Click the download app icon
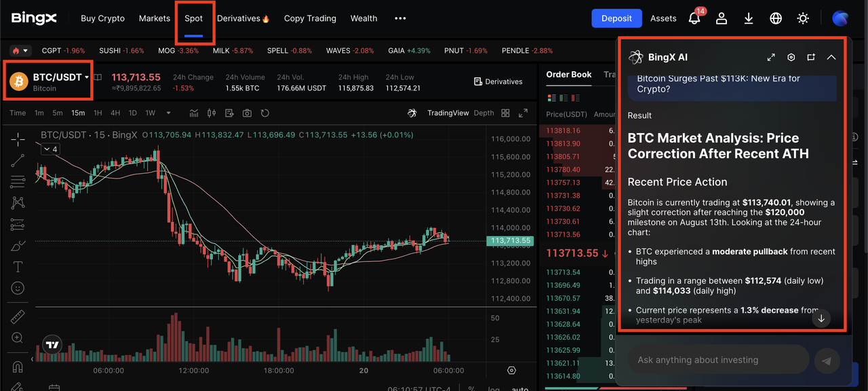The width and height of the screenshot is (868, 391). (x=749, y=18)
